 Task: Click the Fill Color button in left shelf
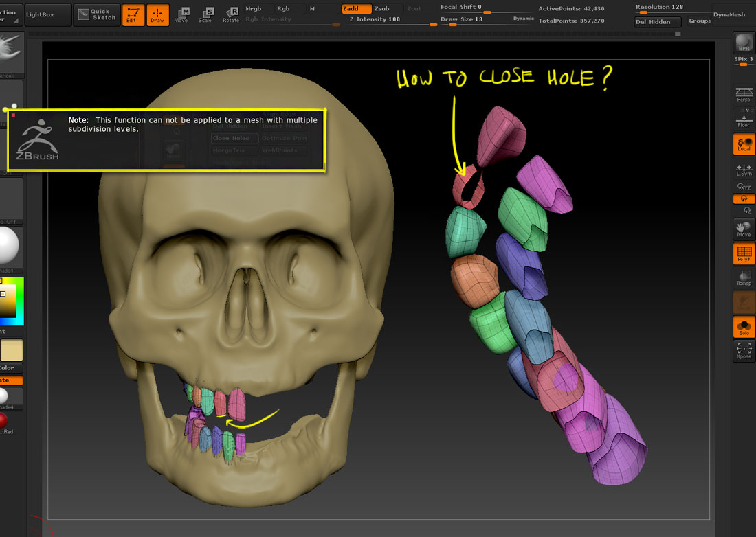[x=11, y=368]
